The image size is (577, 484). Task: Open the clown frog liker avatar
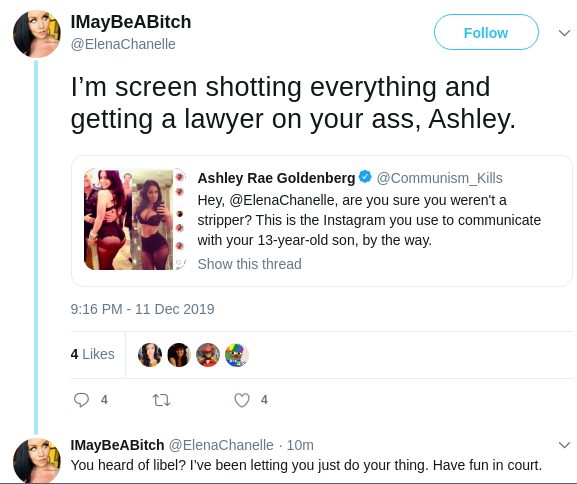237,355
